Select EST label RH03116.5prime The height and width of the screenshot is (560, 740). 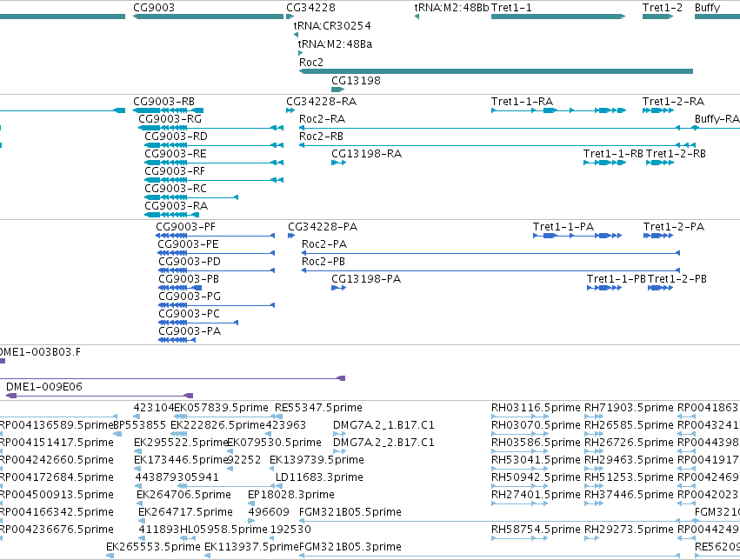[536, 408]
